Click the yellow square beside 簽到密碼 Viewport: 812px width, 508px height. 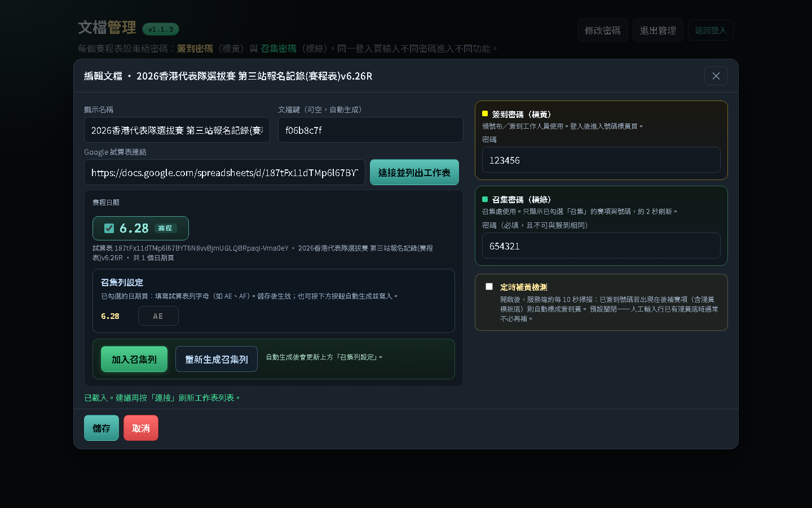[x=485, y=113]
